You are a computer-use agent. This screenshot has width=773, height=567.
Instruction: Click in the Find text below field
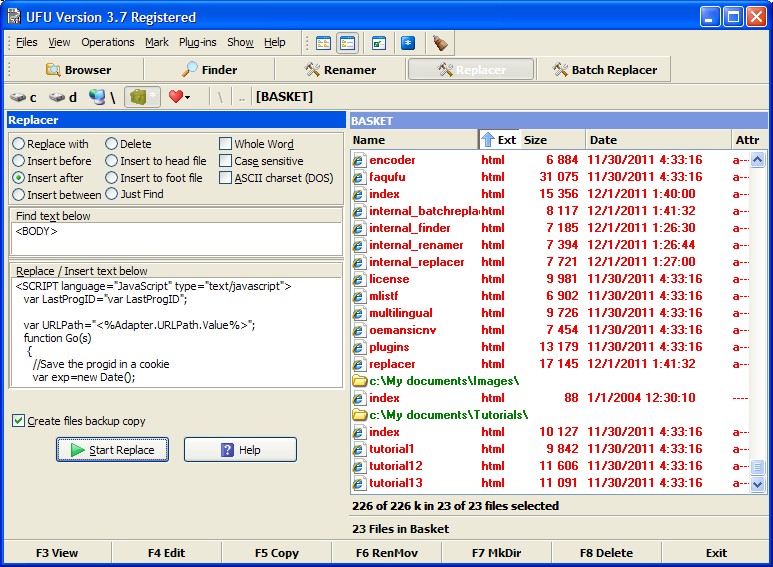[x=175, y=239]
